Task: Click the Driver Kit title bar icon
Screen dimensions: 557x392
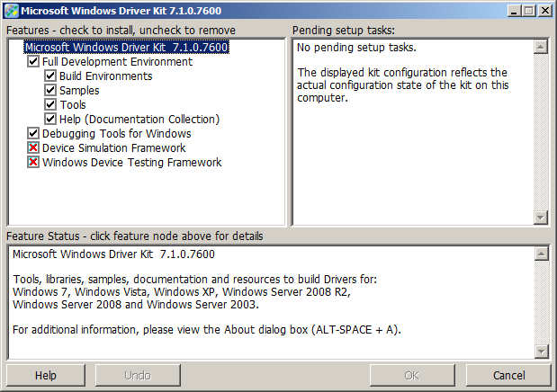Action: (x=12, y=11)
